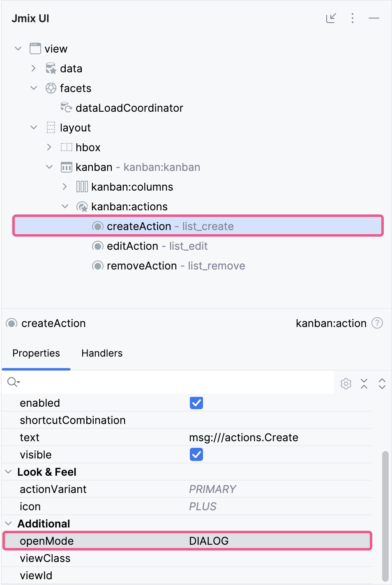The height and width of the screenshot is (585, 392).
Task: Click the kanban component icon in the tree
Action: tap(66, 167)
